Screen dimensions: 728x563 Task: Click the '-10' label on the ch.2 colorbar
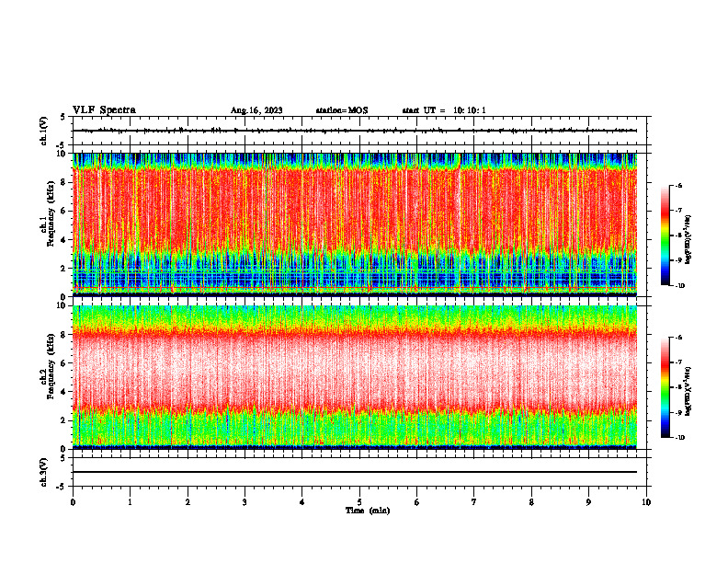pos(679,437)
